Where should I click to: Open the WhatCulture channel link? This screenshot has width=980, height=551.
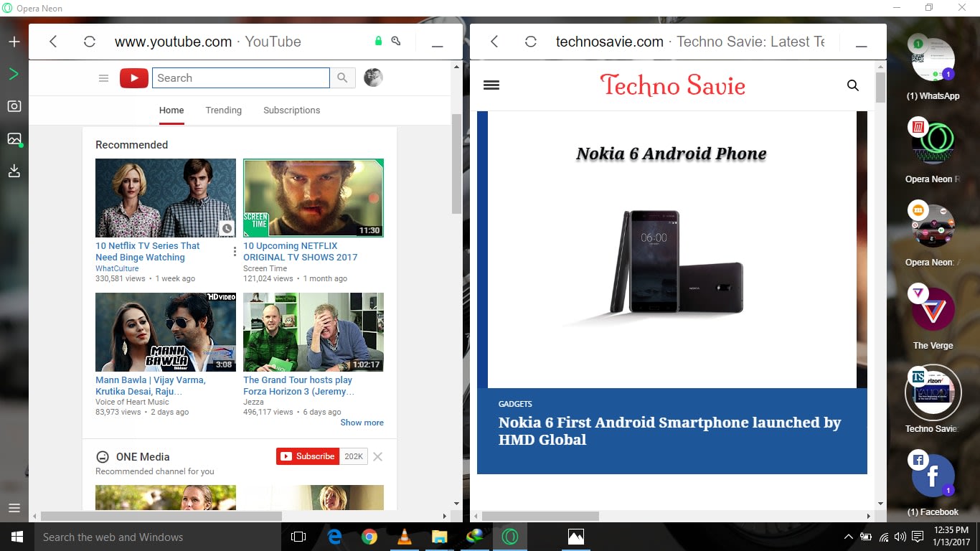[117, 268]
